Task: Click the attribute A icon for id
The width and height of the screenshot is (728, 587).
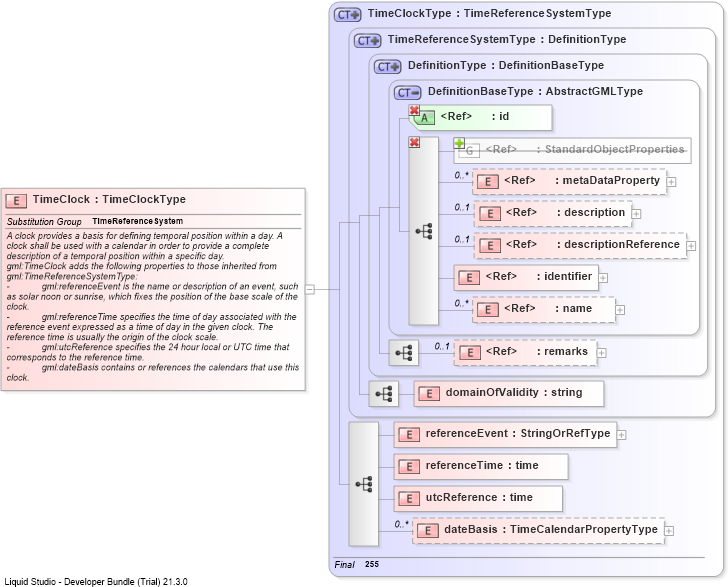Action: tap(424, 118)
